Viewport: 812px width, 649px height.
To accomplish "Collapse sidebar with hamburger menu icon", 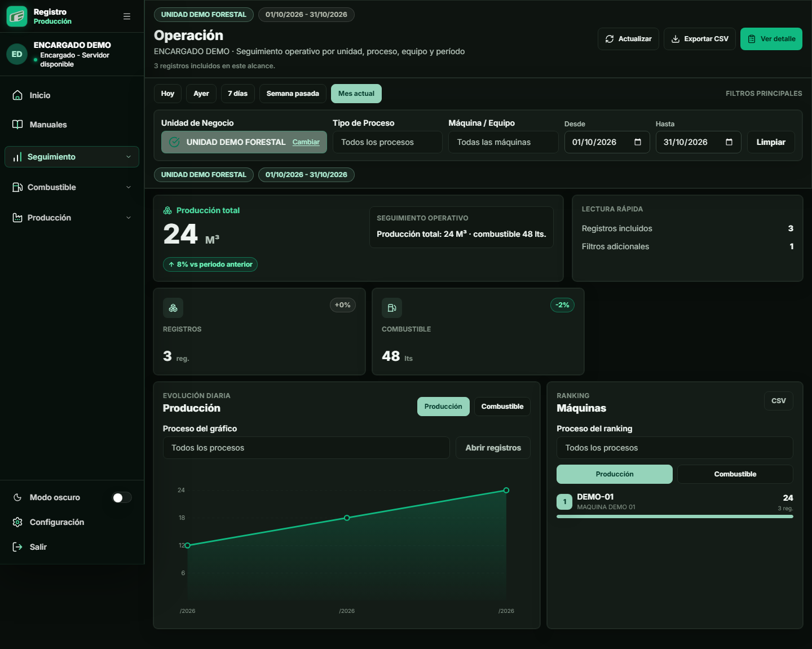I will [127, 16].
